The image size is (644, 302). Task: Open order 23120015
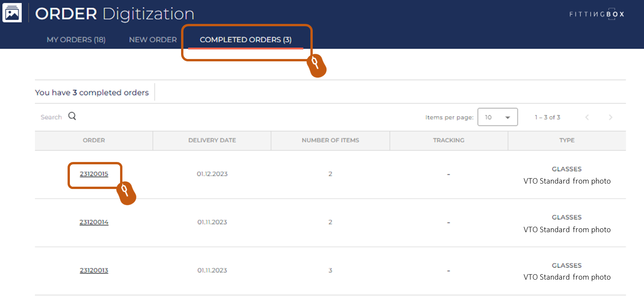[x=94, y=174]
